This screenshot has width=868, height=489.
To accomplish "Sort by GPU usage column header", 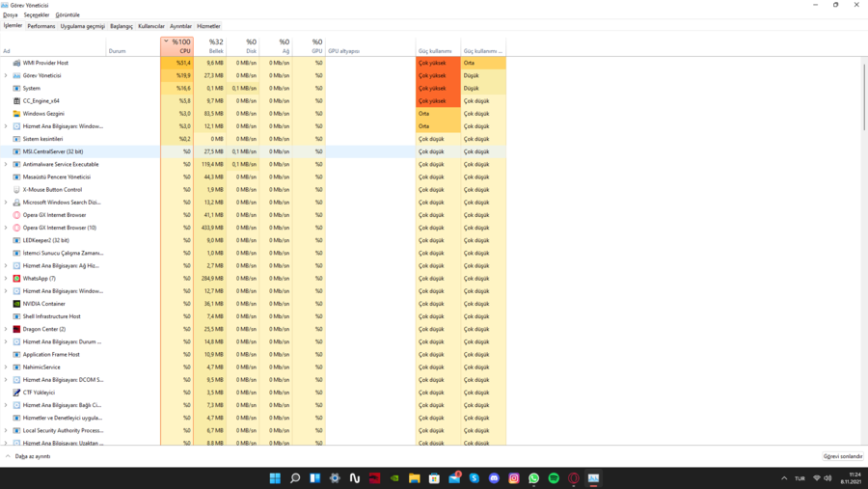I will [x=309, y=46].
